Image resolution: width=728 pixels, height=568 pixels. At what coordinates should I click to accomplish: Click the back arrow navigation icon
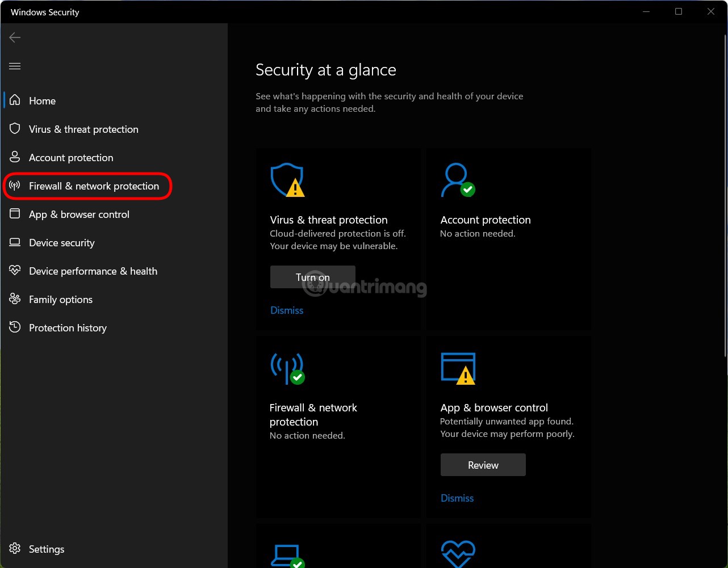click(14, 37)
